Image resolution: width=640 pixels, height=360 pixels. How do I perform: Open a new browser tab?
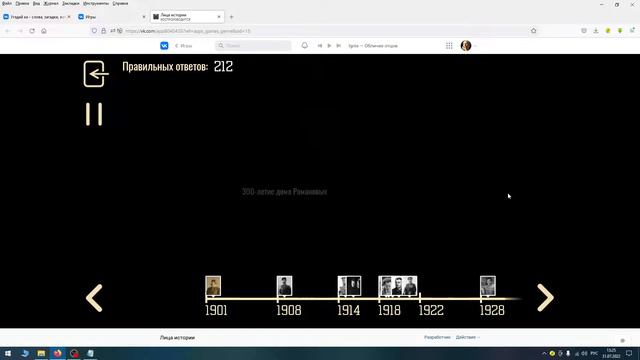tap(231, 17)
